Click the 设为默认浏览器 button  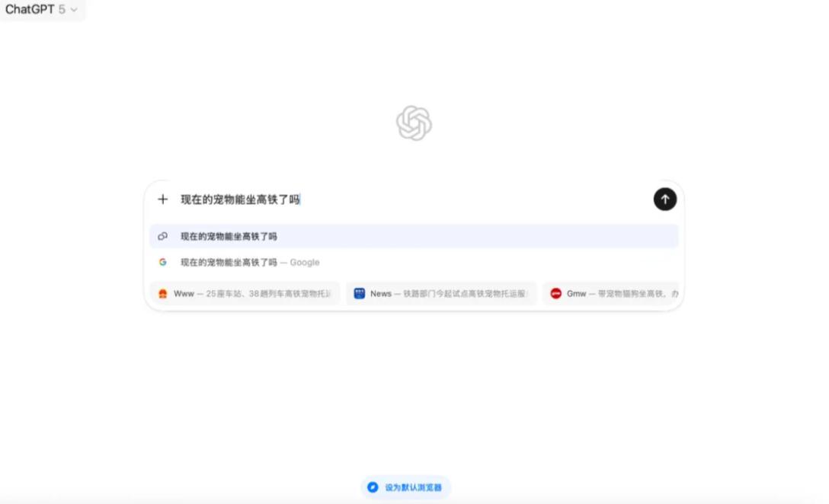[x=405, y=487]
